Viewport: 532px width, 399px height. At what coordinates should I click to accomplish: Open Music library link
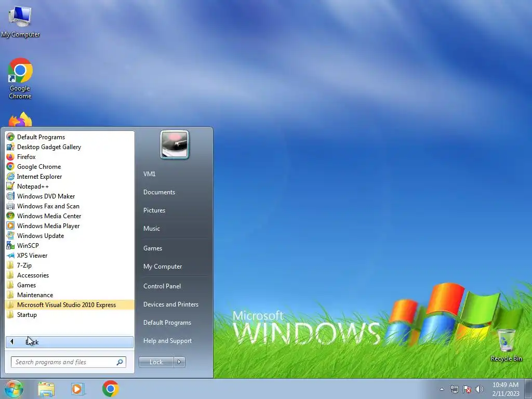point(152,229)
